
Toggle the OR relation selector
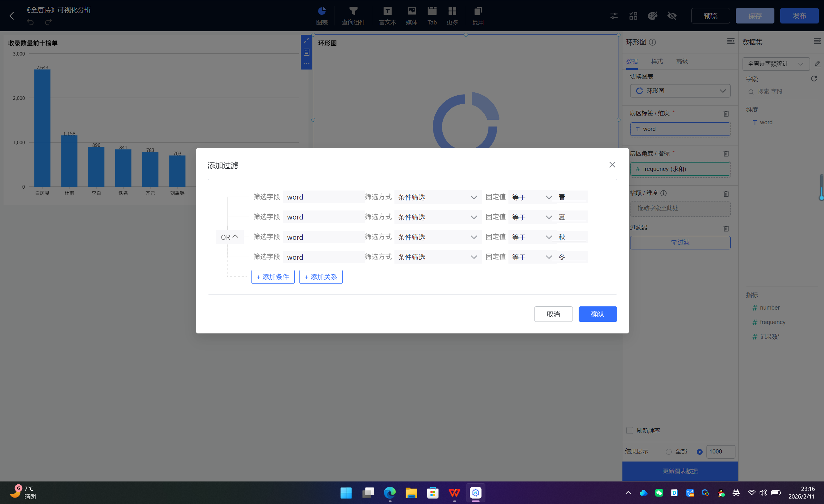tap(229, 237)
